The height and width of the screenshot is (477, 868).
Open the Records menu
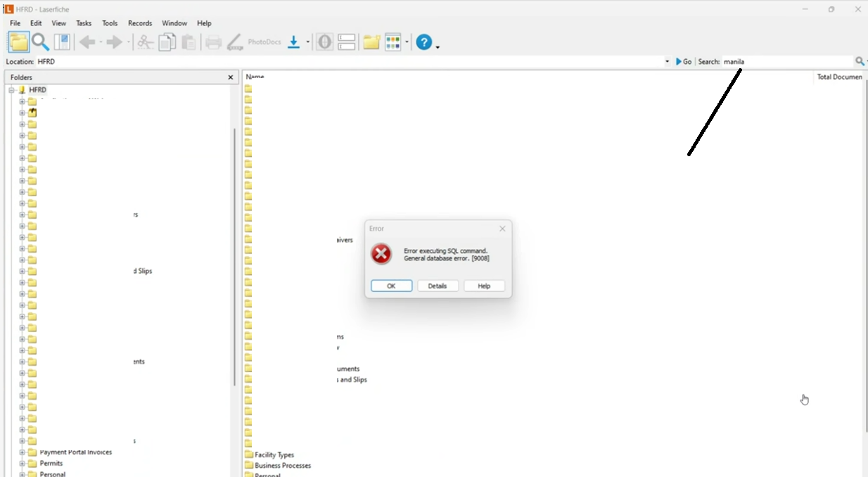tap(140, 23)
